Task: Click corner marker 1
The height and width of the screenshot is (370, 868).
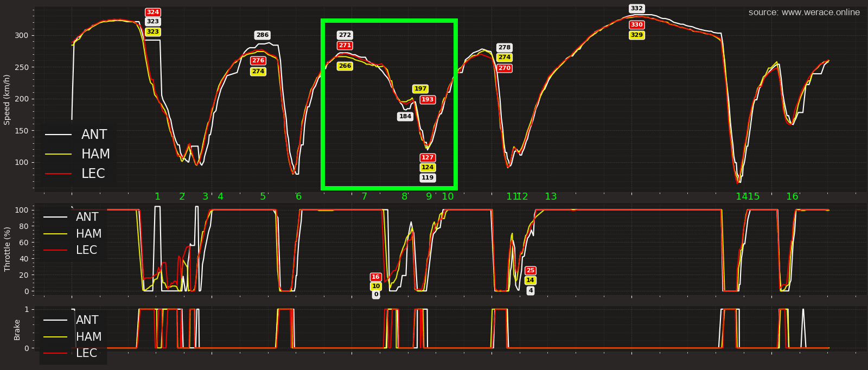Action: tap(157, 196)
